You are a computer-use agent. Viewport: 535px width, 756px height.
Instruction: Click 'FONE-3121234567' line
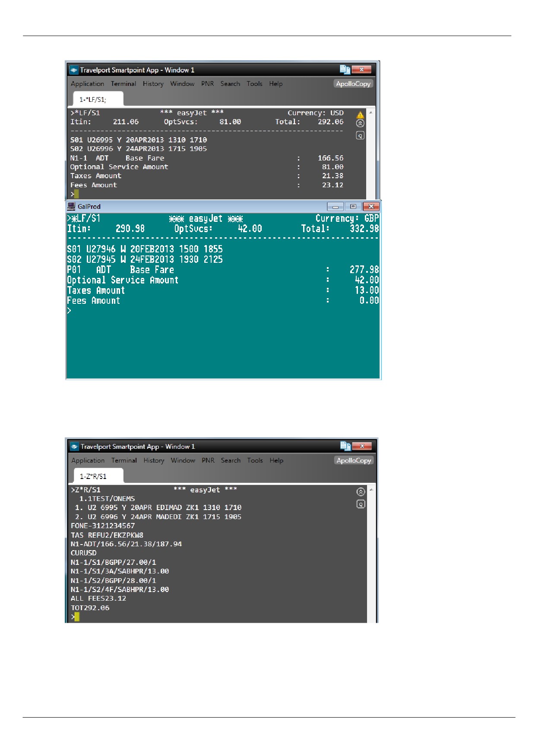[x=103, y=526]
